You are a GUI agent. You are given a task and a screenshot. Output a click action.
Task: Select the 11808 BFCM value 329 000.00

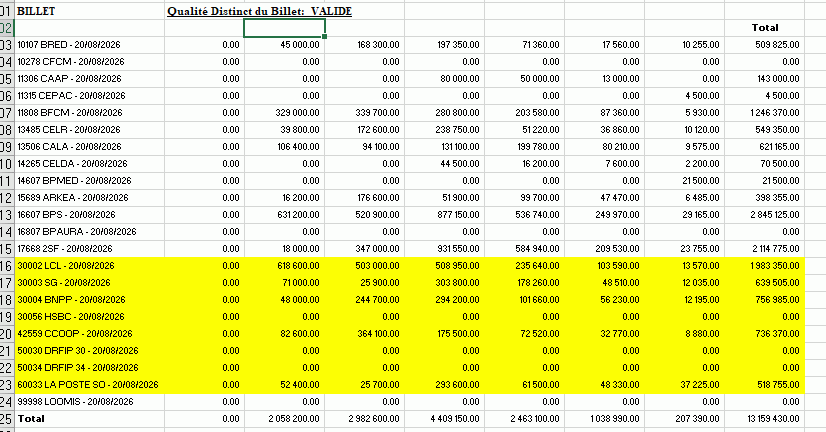click(297, 113)
